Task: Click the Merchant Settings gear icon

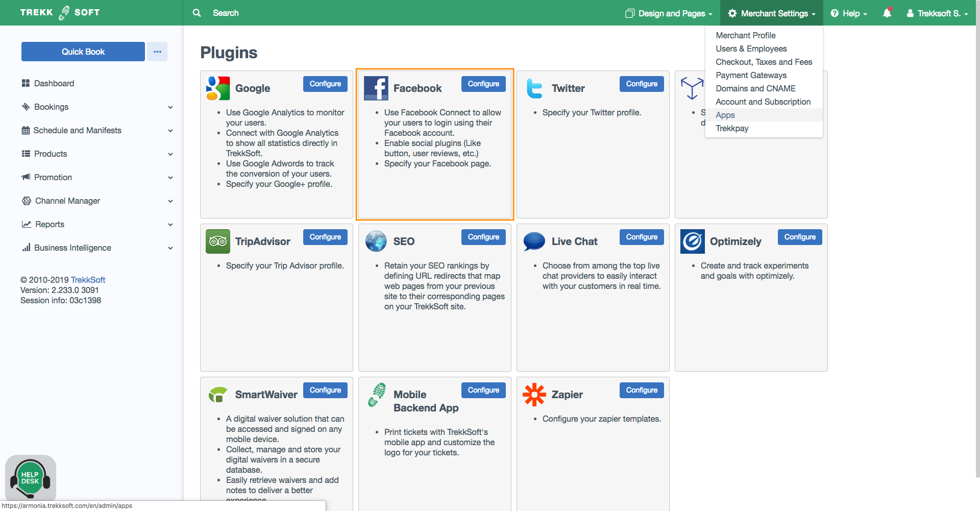Action: [x=732, y=13]
